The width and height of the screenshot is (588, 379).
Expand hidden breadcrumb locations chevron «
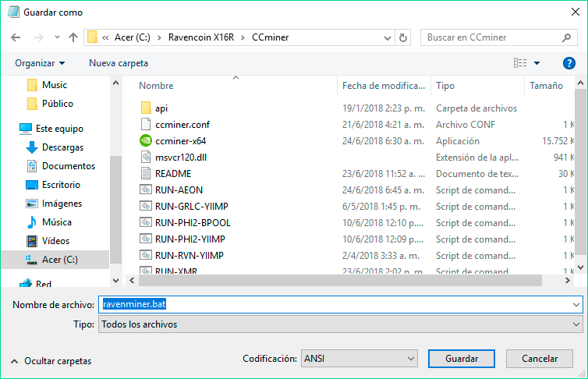pos(105,37)
